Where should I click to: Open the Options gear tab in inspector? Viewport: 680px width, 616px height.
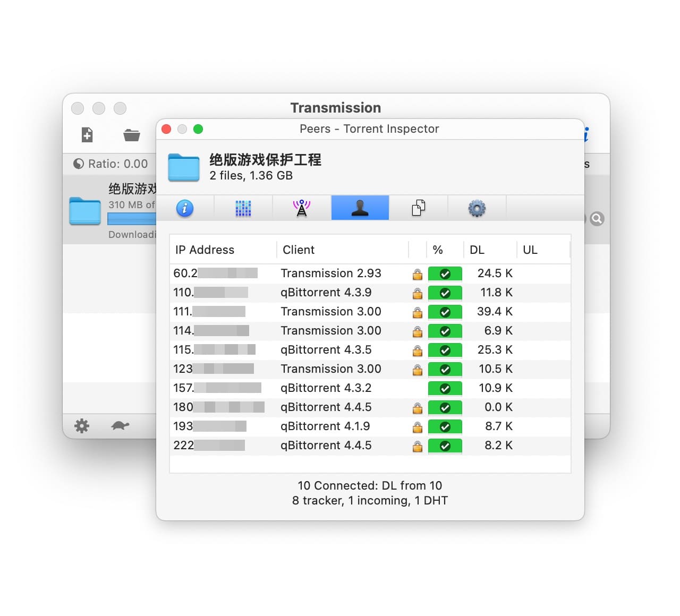click(x=477, y=208)
